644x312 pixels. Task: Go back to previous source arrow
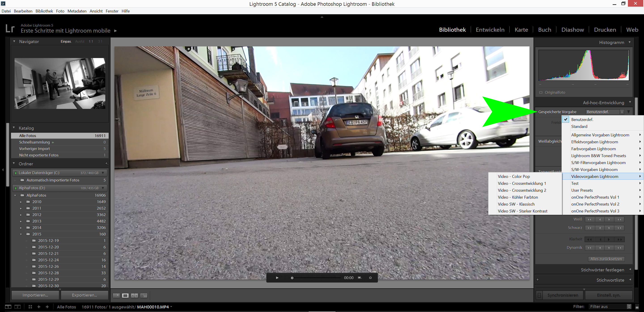tap(39, 307)
